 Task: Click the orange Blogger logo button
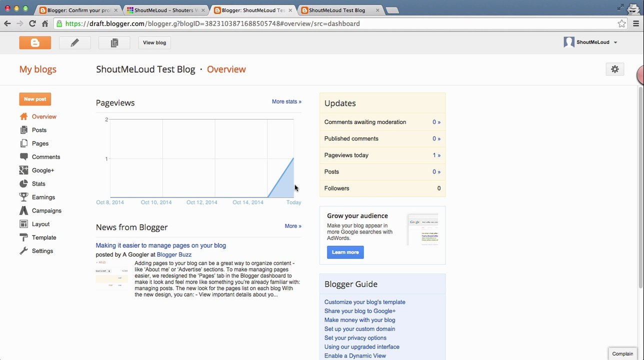[x=35, y=42]
